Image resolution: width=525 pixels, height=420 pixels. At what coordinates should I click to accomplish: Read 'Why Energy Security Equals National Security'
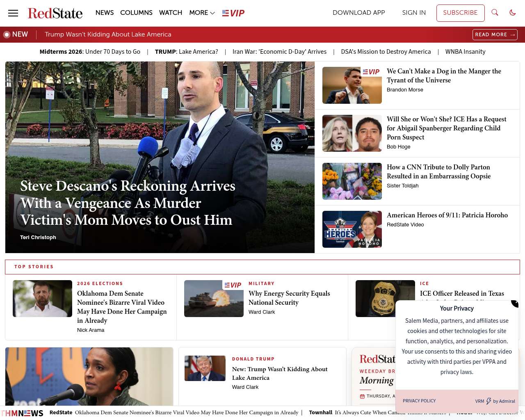coord(289,298)
